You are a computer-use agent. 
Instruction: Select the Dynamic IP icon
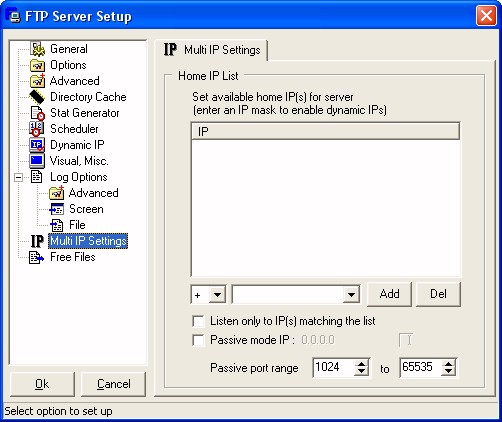point(37,145)
